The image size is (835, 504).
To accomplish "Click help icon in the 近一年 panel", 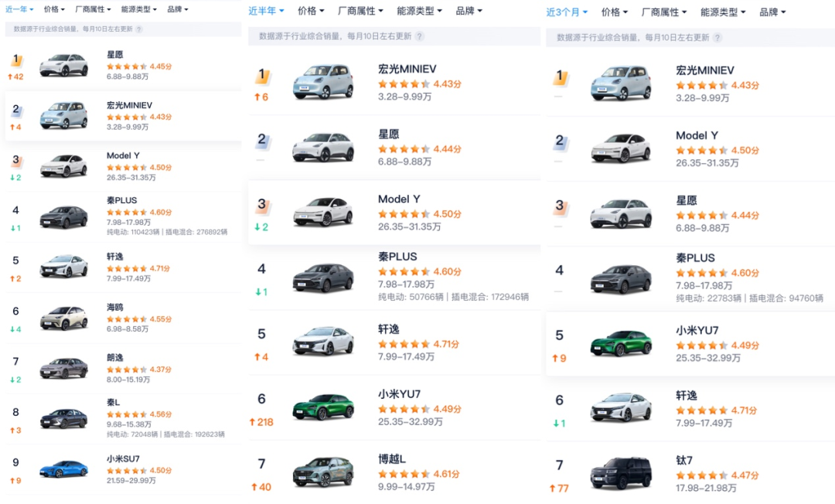I will [x=139, y=29].
